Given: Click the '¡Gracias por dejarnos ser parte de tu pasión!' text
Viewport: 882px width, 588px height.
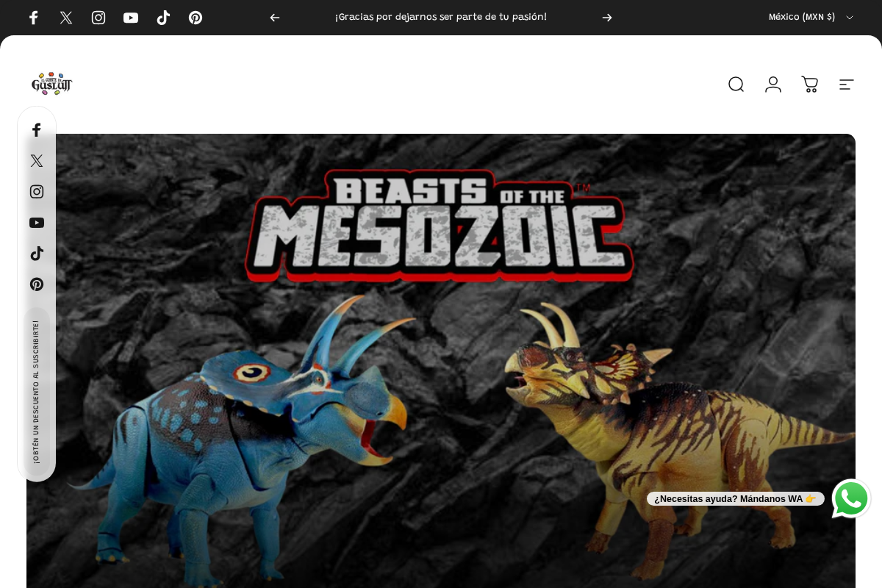Looking at the screenshot, I should 441,17.
